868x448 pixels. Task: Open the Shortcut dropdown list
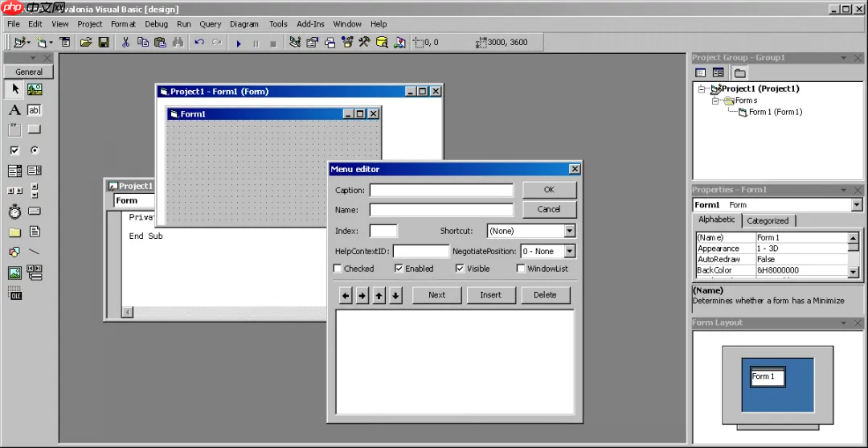pyautogui.click(x=570, y=231)
